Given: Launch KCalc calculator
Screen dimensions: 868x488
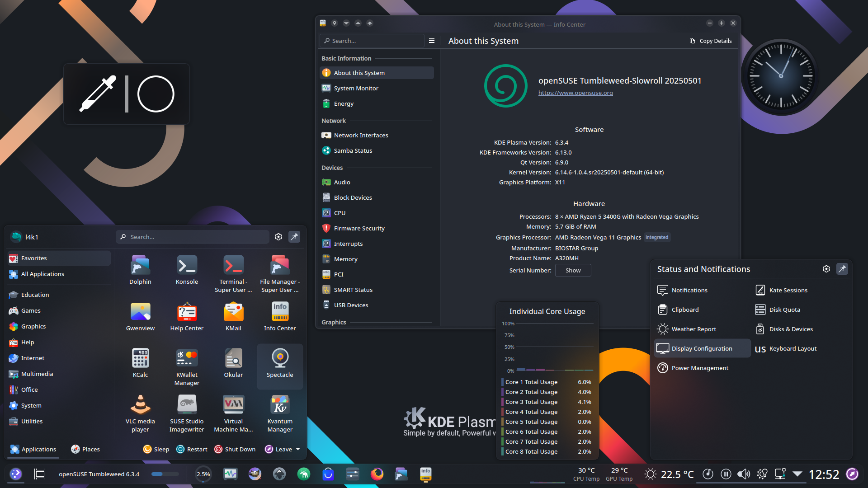Looking at the screenshot, I should coord(140,363).
